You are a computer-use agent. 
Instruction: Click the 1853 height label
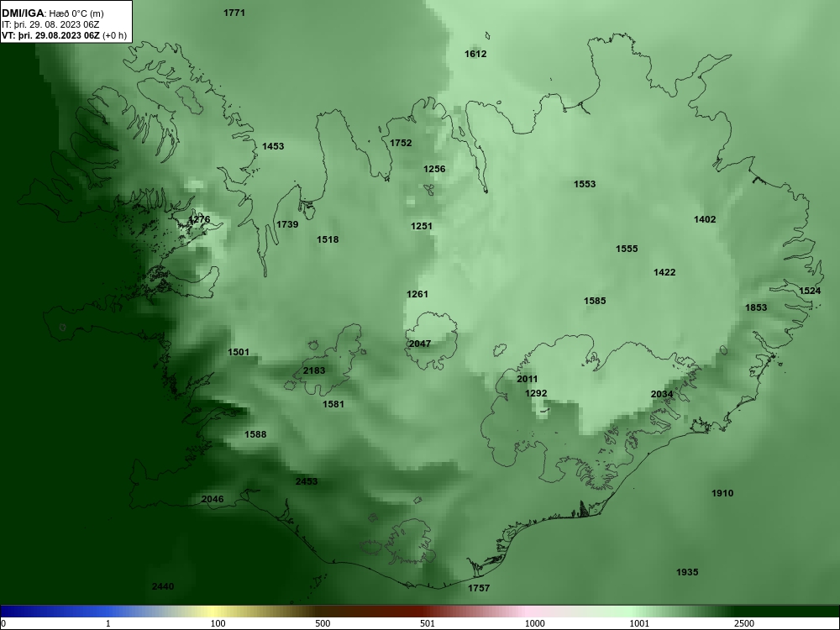click(756, 307)
